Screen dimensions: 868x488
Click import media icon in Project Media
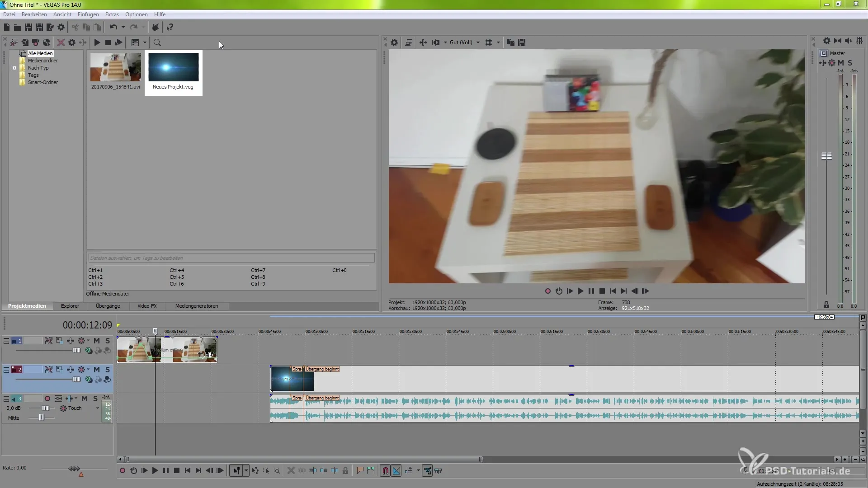pos(25,42)
